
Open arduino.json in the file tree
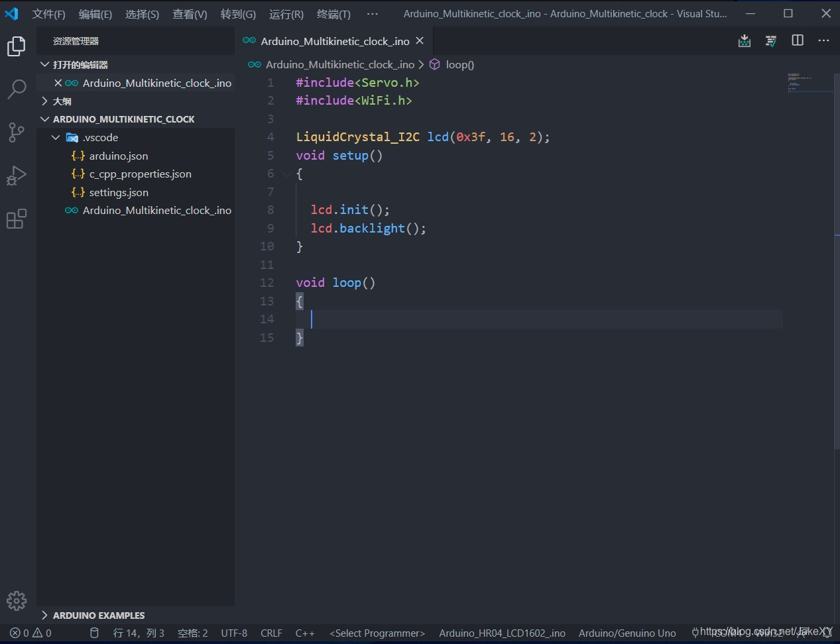pyautogui.click(x=119, y=156)
